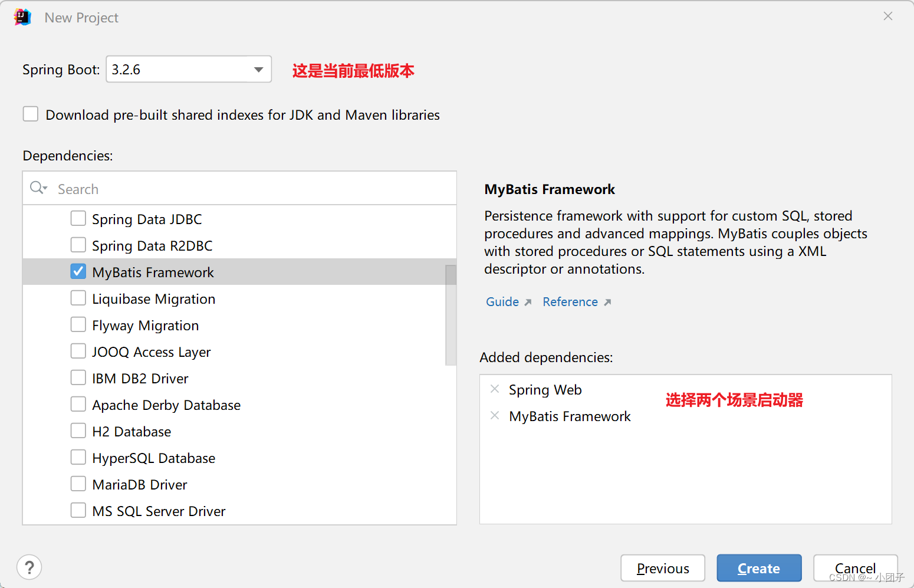Click the Previous button
Screen dimensions: 914x588
[663, 569]
